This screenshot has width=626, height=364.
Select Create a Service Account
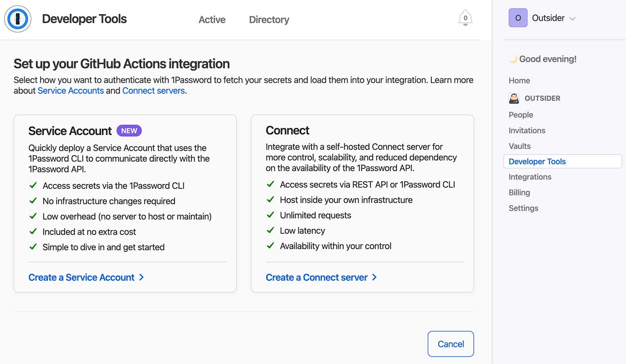81,277
